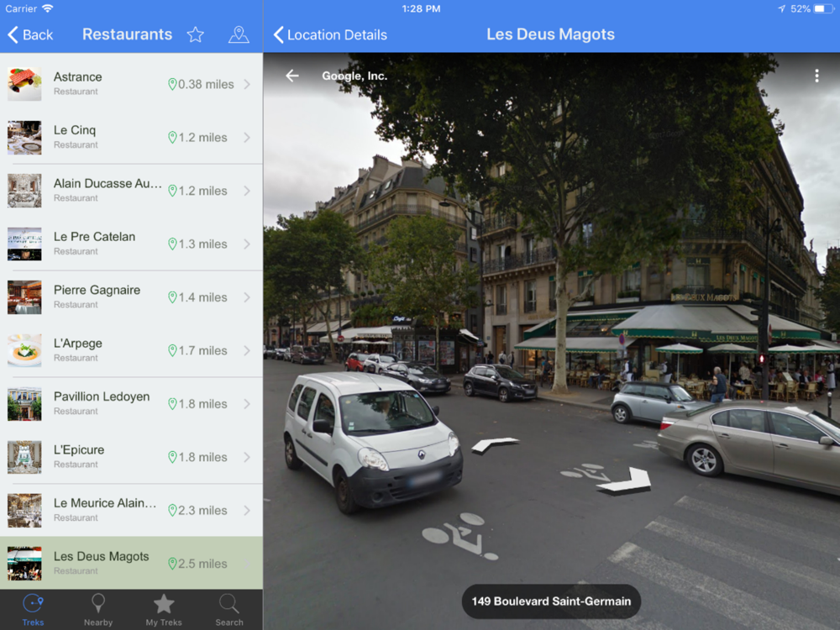Tap the location pin beside Pierre Gagnaire distance
Screen dimensions: 840x630
172,297
